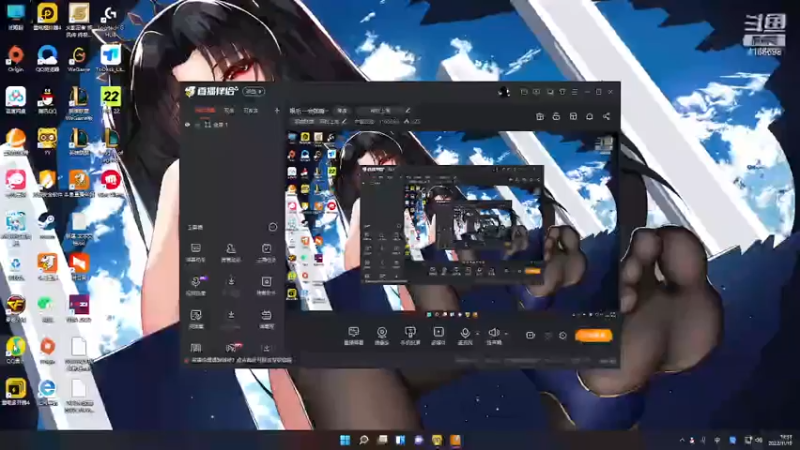Expand the microphone dropdown arrow
The height and width of the screenshot is (450, 800).
tap(478, 334)
